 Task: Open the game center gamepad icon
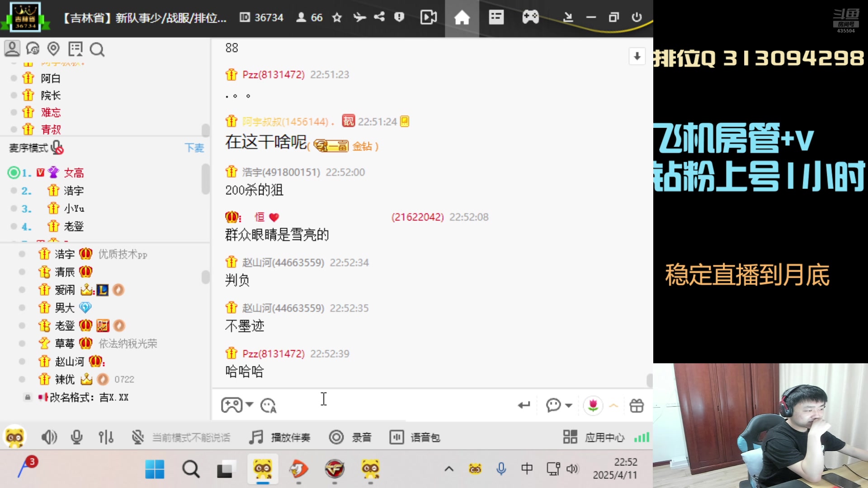pyautogui.click(x=530, y=18)
